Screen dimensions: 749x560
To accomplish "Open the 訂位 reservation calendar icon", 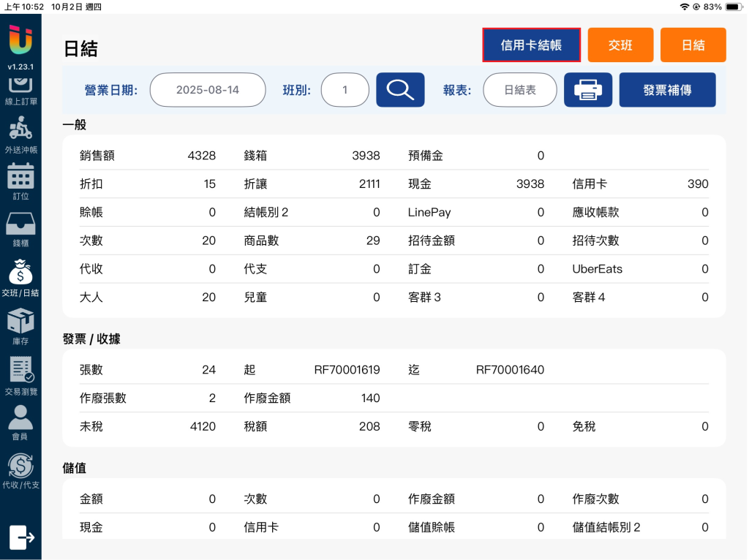I will [20, 177].
